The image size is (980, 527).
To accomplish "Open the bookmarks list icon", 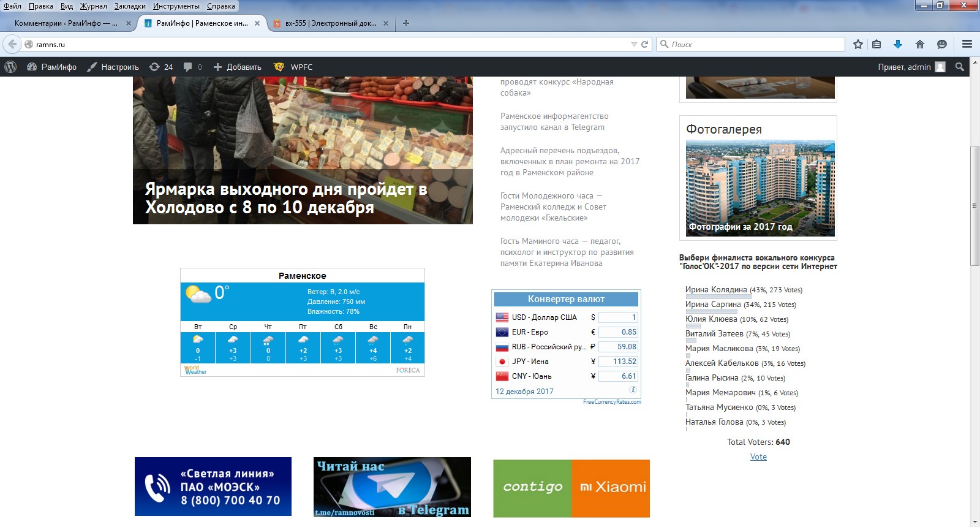I will [x=876, y=44].
